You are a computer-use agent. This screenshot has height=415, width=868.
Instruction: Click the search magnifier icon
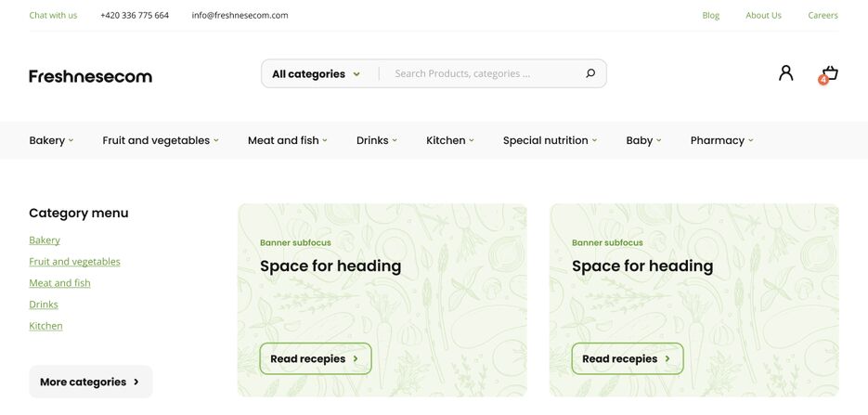(590, 73)
